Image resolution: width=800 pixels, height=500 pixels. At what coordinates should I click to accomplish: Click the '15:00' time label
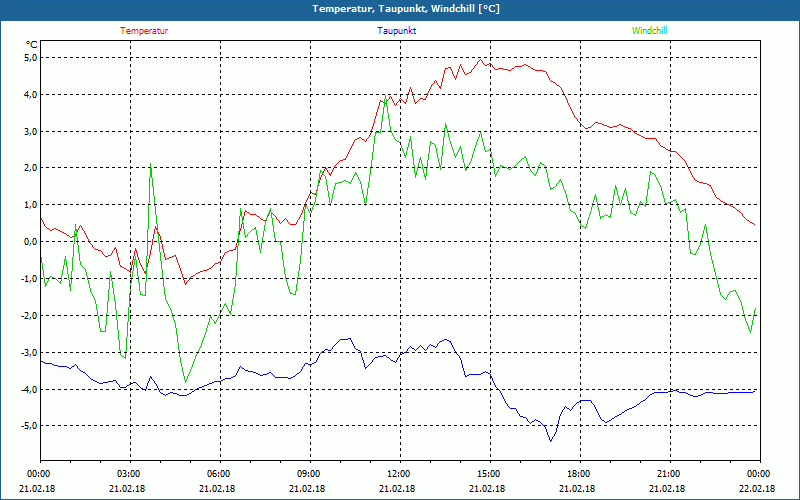tap(487, 474)
